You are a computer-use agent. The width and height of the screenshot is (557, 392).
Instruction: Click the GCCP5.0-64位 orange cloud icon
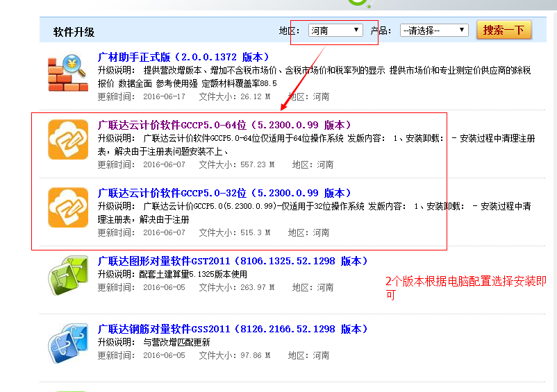click(68, 139)
